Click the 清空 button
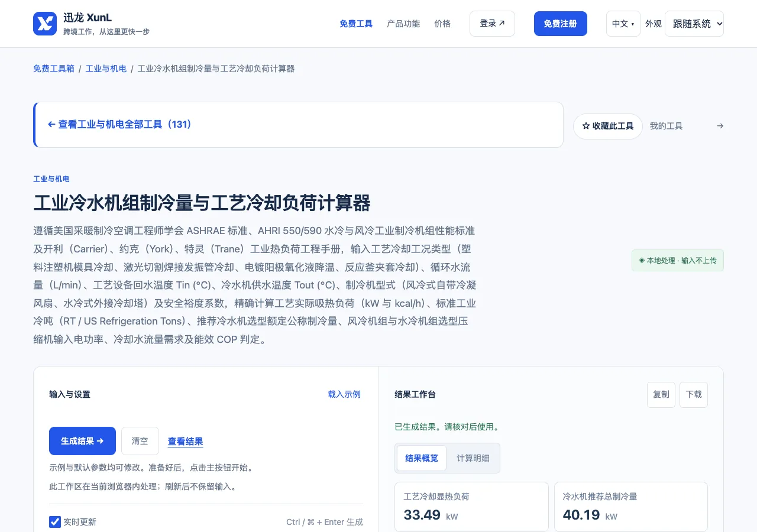 [x=140, y=441]
